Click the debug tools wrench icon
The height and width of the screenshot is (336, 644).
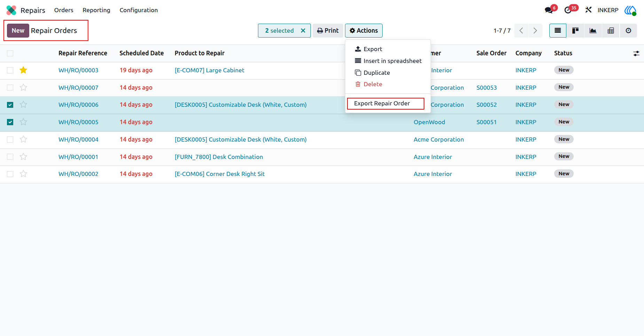click(x=588, y=10)
